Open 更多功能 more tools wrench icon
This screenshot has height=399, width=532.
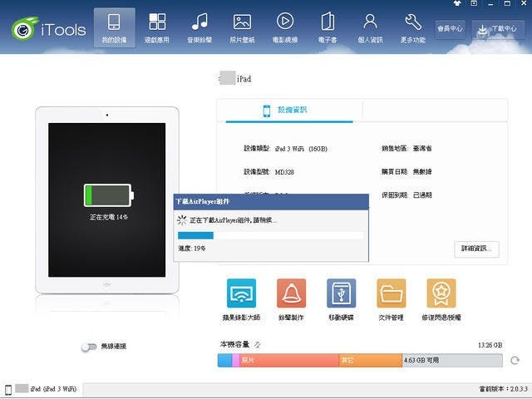[414, 27]
